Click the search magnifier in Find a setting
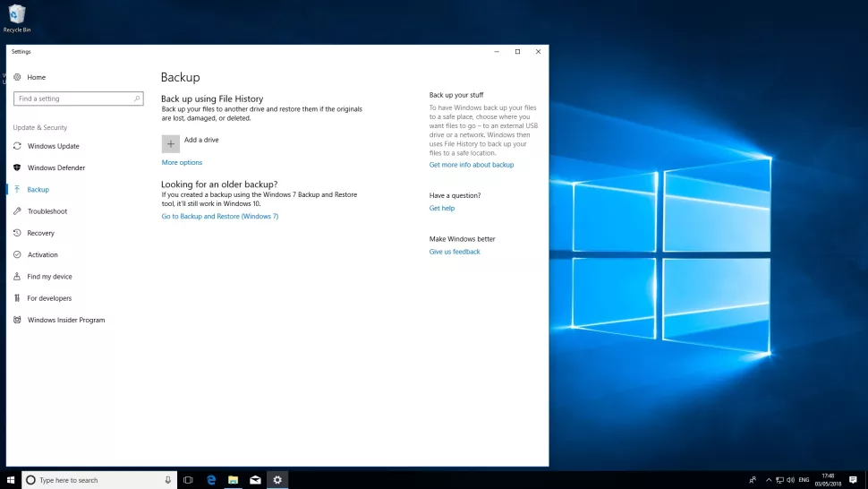Image resolution: width=868 pixels, height=489 pixels. [x=137, y=99]
